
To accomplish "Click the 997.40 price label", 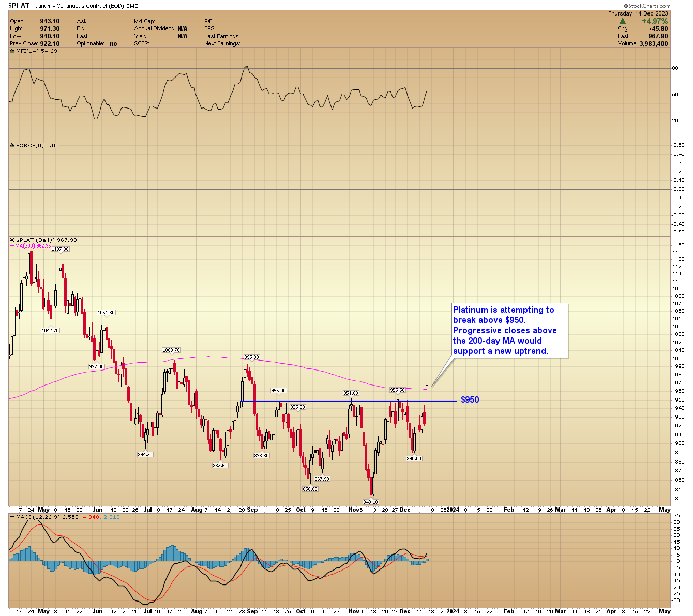I will tap(96, 367).
